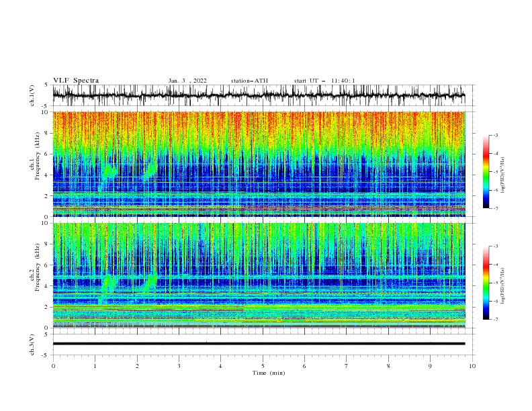Click the "station=ATH" header text

(249, 81)
